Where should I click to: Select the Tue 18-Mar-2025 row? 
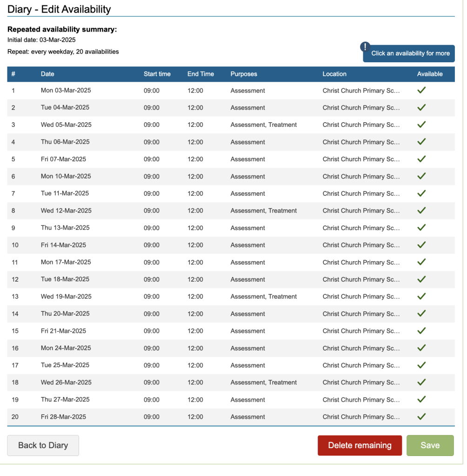point(65,279)
